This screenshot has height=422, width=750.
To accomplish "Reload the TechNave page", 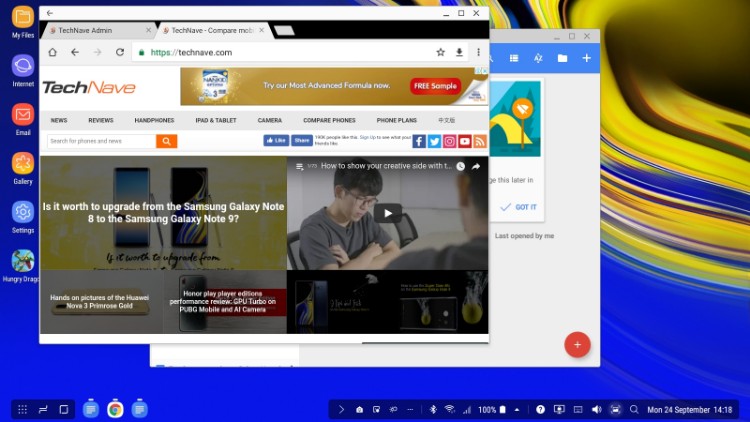I will coord(120,52).
